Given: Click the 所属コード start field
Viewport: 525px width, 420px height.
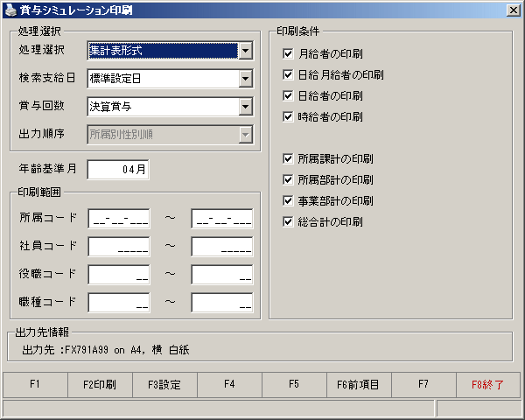Looking at the screenshot, I should (x=119, y=219).
